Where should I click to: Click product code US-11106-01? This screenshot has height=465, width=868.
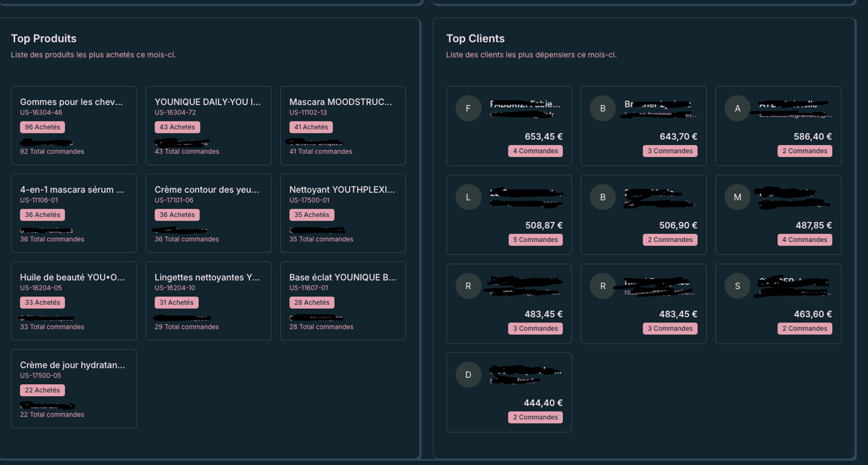39,200
